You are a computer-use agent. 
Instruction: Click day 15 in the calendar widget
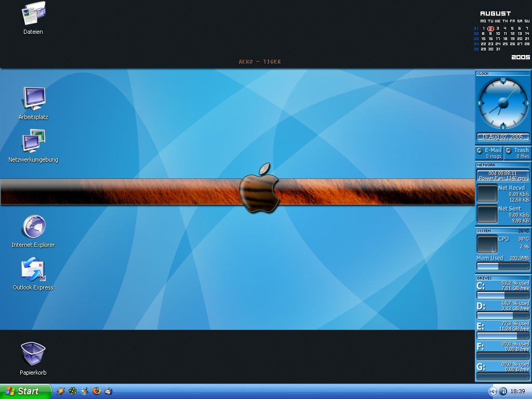484,38
